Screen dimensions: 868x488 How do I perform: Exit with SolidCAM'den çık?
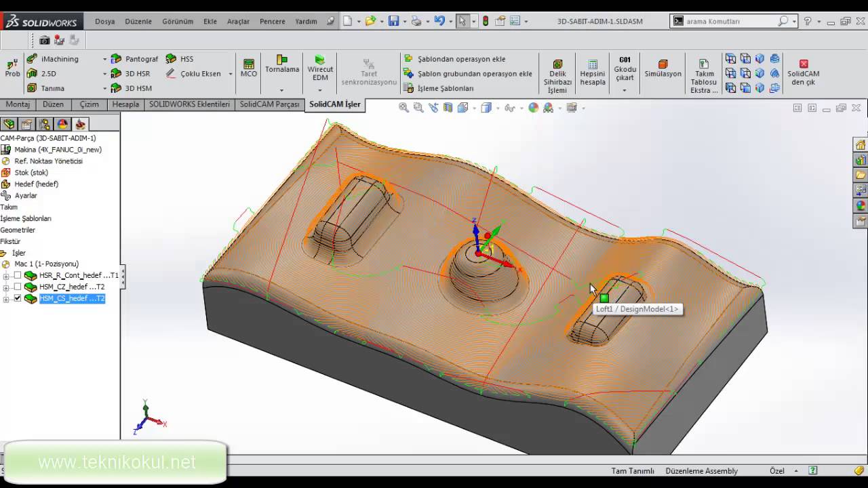pyautogui.click(x=804, y=73)
